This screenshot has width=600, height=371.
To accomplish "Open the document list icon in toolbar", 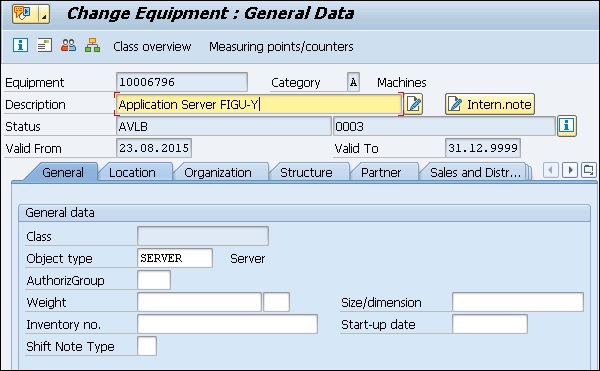I will pyautogui.click(x=44, y=45).
